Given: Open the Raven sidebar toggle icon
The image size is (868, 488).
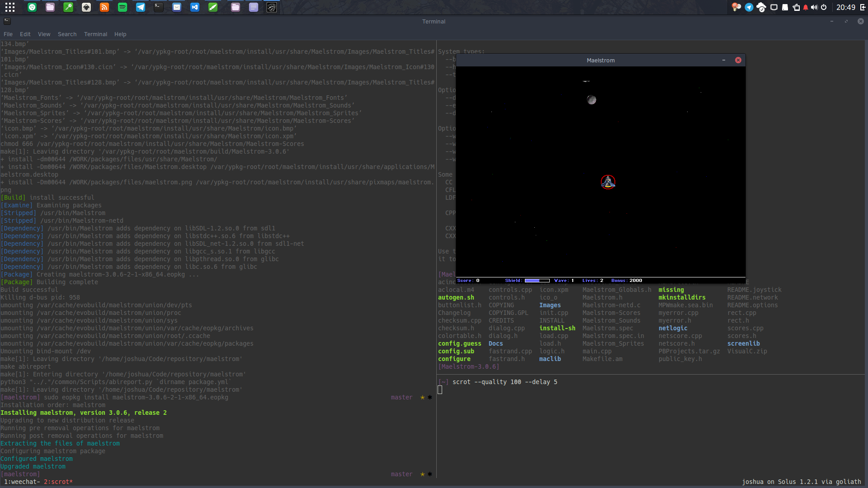Looking at the screenshot, I should tap(863, 7).
